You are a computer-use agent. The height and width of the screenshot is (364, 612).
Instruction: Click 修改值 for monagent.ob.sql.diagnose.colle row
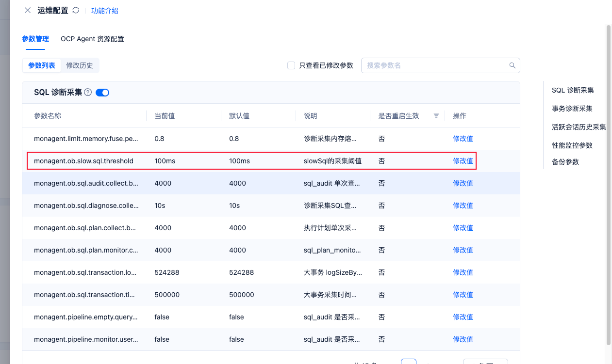[x=463, y=206]
